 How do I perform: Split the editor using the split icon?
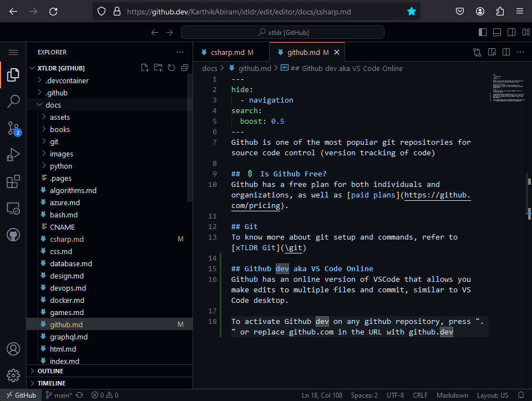(x=505, y=52)
